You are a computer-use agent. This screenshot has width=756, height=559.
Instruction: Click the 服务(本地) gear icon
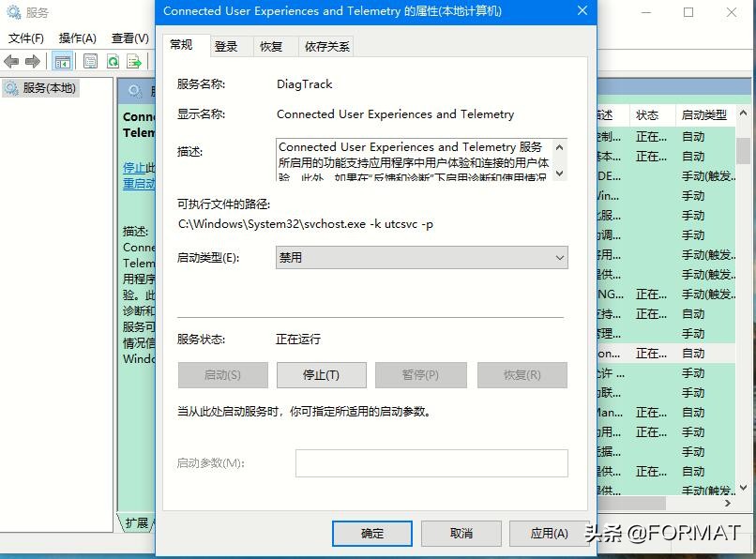click(10, 88)
